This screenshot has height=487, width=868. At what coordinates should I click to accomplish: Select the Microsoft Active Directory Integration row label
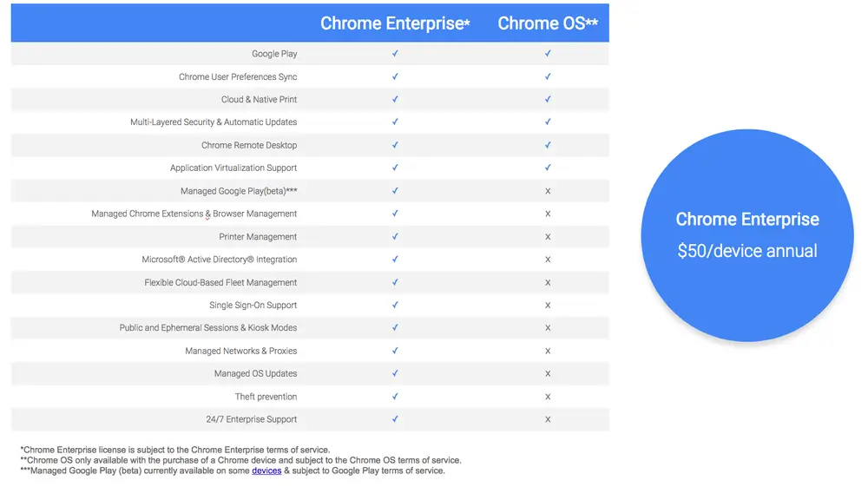tap(220, 260)
